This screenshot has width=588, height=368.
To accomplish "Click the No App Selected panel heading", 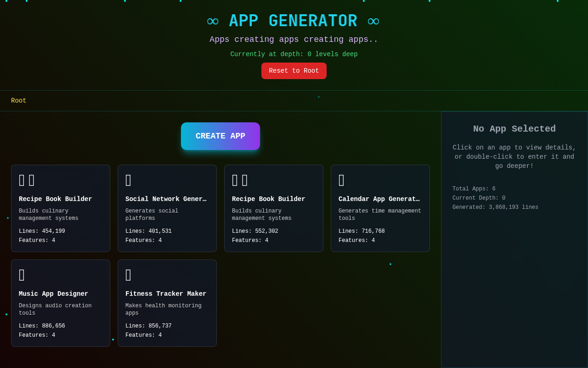I will pyautogui.click(x=514, y=129).
